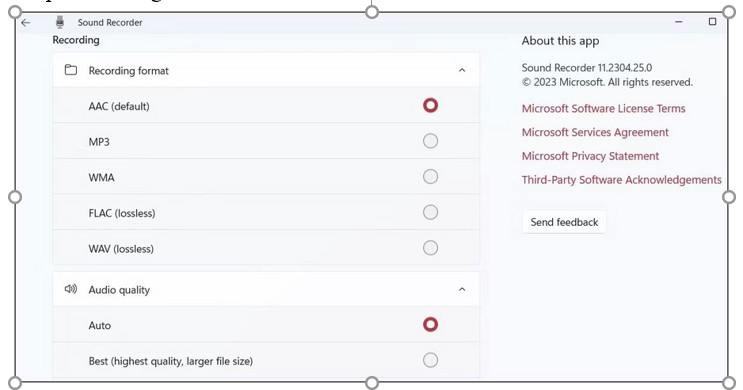
Task: Click the © 2023 Microsoft copyright text
Action: [607, 82]
